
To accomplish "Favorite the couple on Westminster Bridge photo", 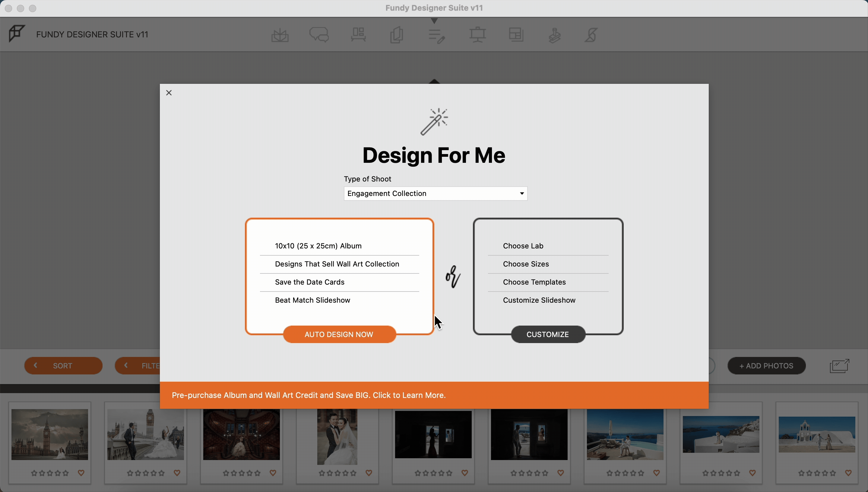I will point(177,473).
